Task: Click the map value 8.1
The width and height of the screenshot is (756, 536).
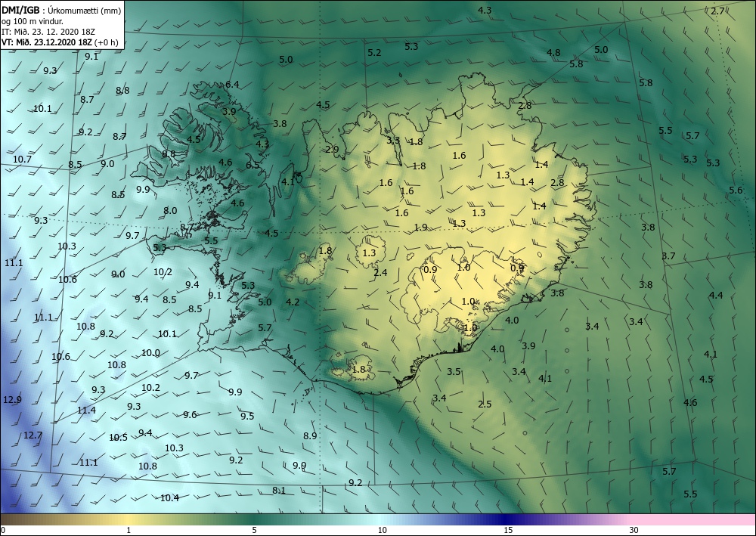Action: tap(279, 490)
